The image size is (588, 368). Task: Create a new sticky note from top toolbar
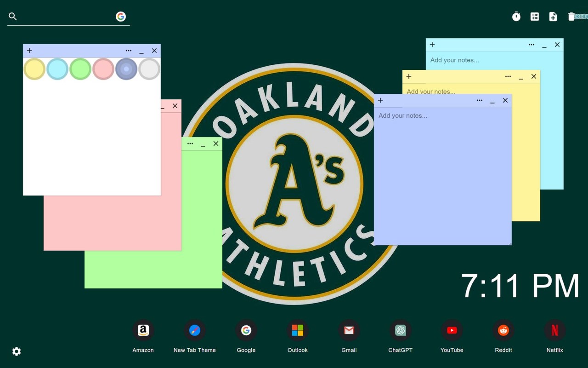553,17
